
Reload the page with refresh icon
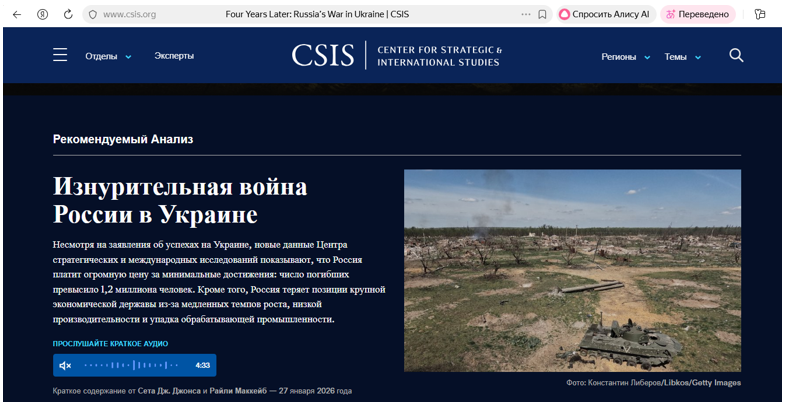[x=68, y=14]
